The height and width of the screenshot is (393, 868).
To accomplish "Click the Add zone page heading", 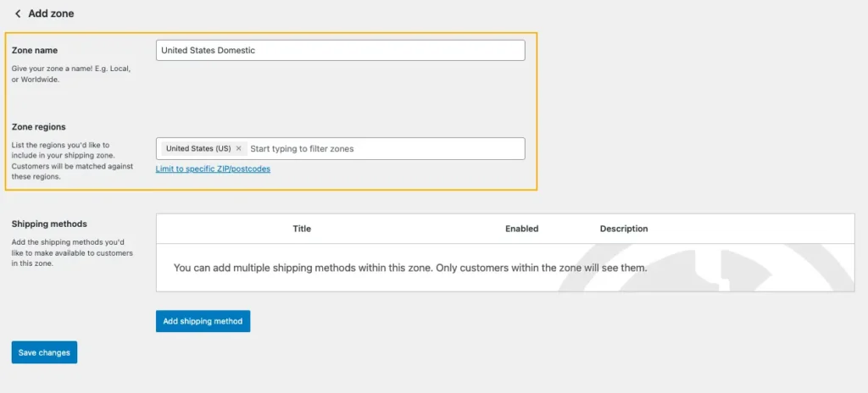I will 51,14.
